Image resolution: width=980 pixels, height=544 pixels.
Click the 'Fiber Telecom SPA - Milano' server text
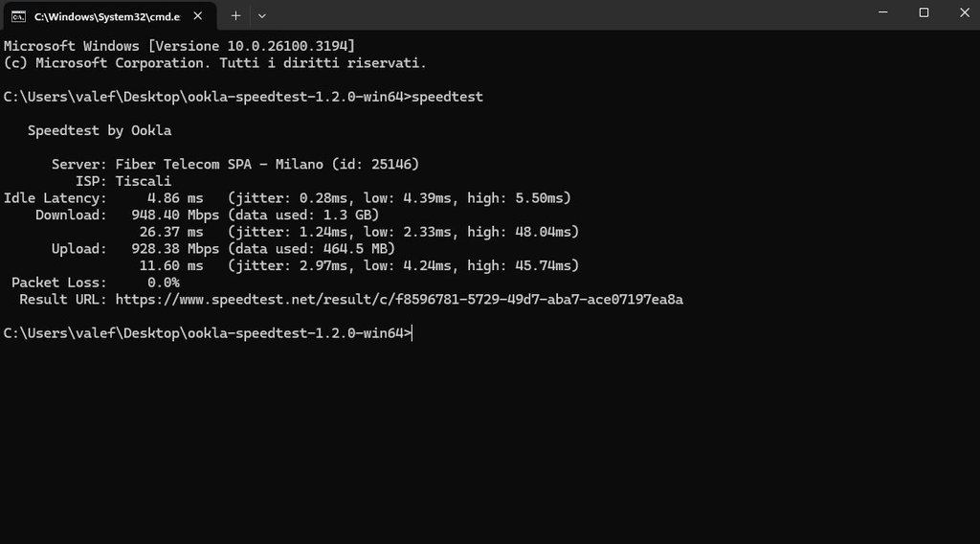(x=219, y=165)
